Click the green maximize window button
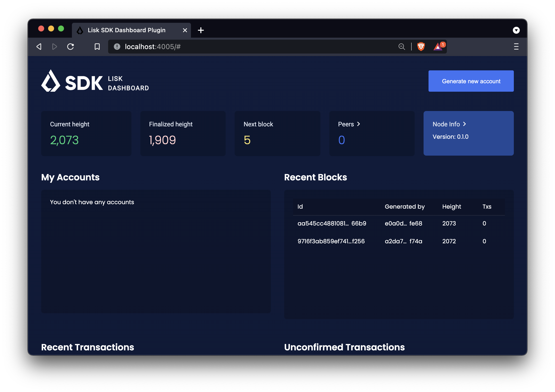Image resolution: width=555 pixels, height=392 pixels. tap(61, 29)
